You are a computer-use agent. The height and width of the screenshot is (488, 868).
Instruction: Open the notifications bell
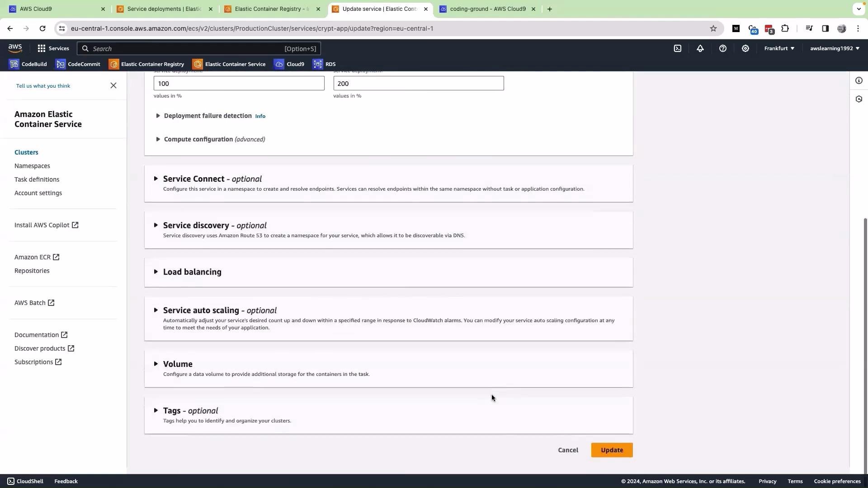[700, 48]
